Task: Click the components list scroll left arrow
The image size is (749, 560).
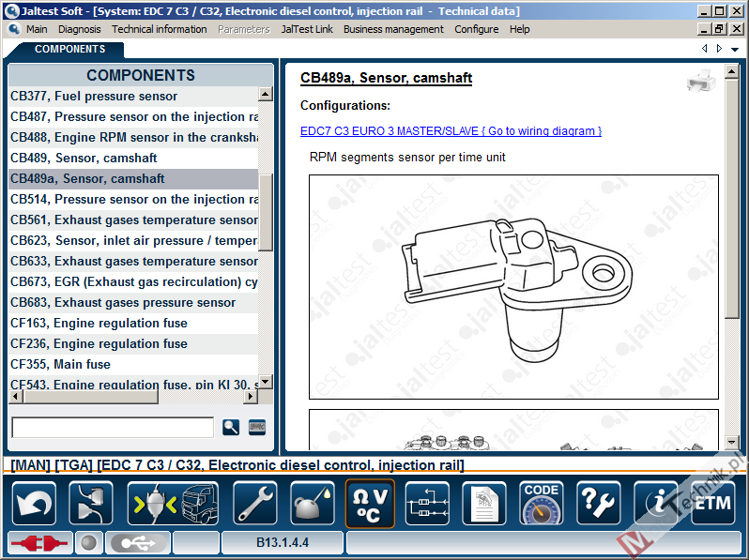Action: (x=16, y=396)
